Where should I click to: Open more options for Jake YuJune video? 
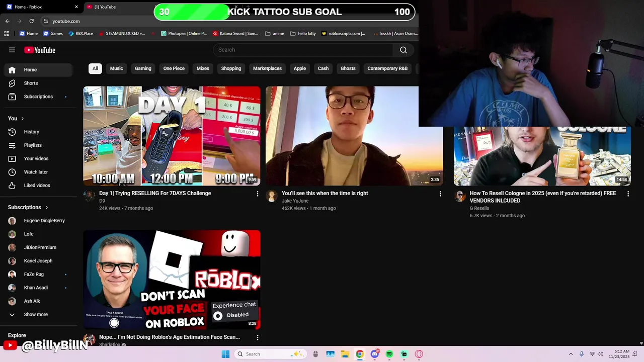coord(440,194)
